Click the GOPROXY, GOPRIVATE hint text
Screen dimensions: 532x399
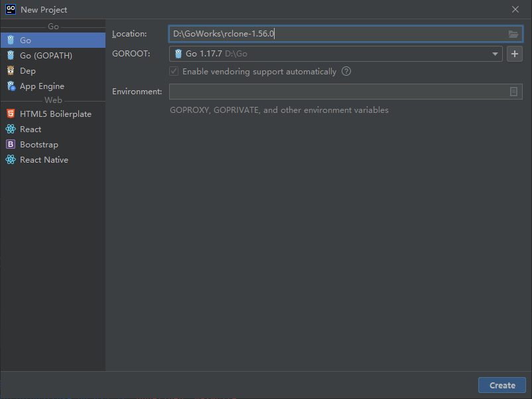coord(279,110)
